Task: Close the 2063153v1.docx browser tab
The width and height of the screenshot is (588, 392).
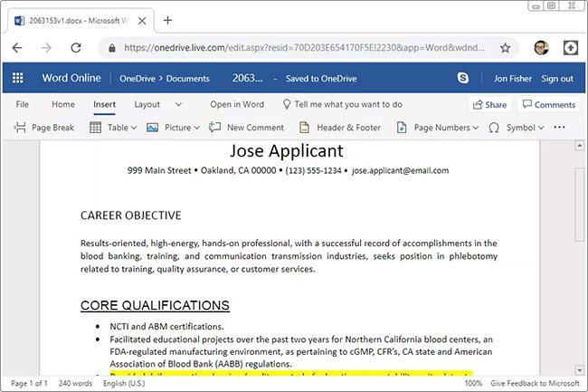Action: pyautogui.click(x=142, y=21)
